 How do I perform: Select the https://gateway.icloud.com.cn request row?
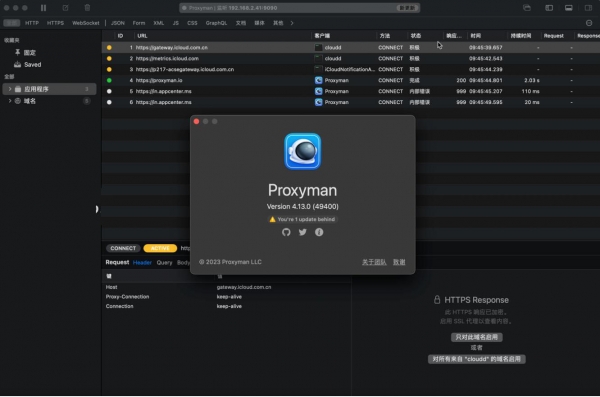[351, 47]
